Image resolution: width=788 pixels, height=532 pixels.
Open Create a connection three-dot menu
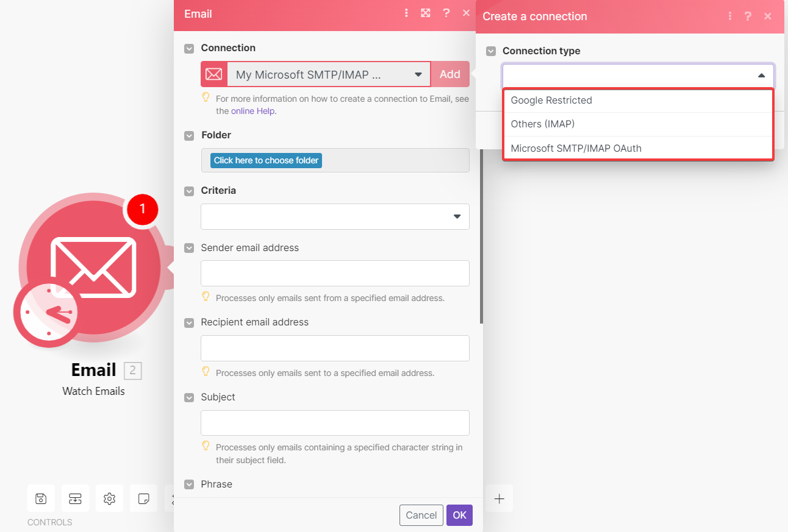point(729,16)
